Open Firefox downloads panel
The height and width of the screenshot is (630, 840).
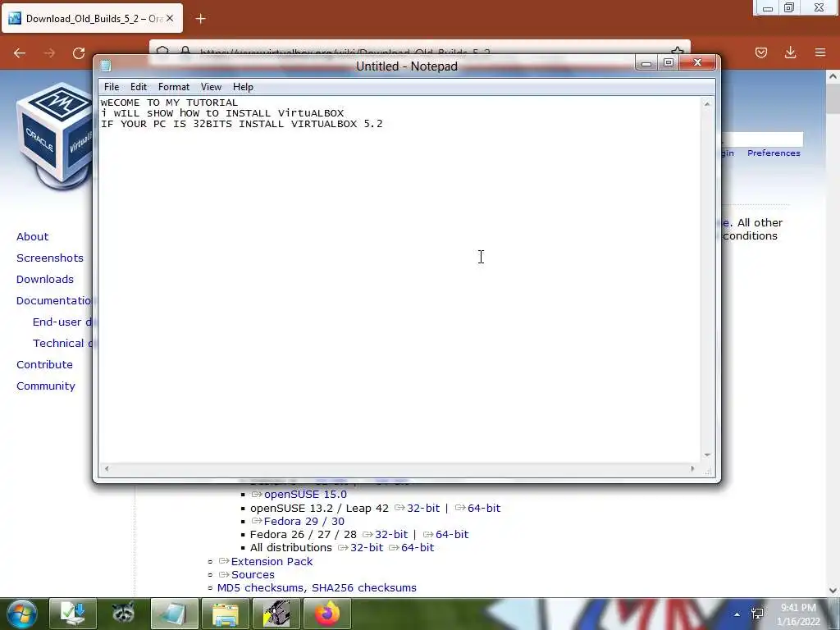tap(790, 52)
